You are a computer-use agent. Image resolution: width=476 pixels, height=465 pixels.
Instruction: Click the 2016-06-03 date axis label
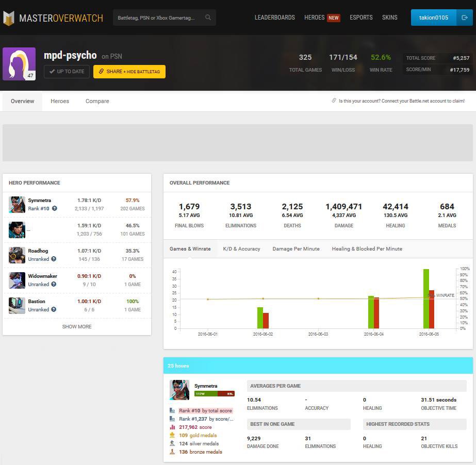click(x=318, y=334)
